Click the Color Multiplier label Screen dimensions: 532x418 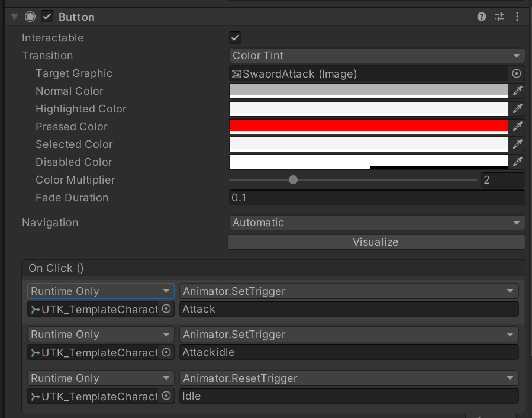[x=75, y=179]
